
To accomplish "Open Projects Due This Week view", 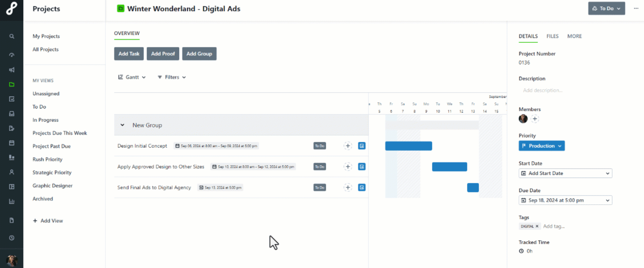I will (x=60, y=133).
